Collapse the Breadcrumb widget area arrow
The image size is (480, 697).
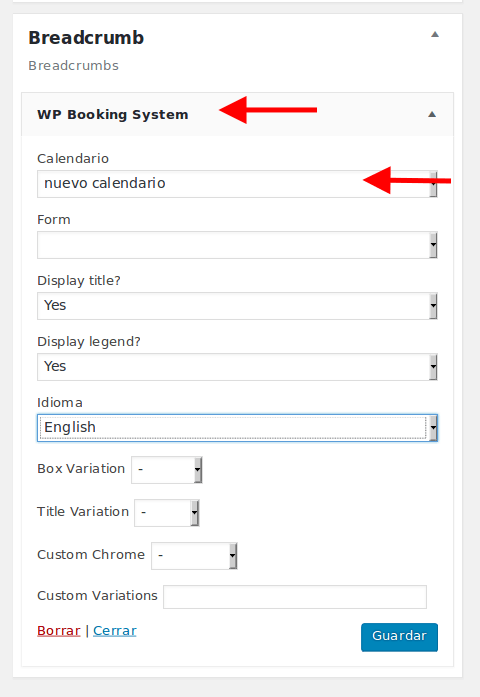pyautogui.click(x=435, y=35)
